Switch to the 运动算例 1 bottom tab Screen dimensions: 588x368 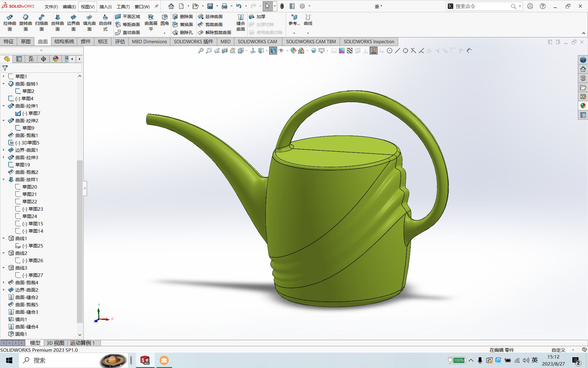coord(83,343)
